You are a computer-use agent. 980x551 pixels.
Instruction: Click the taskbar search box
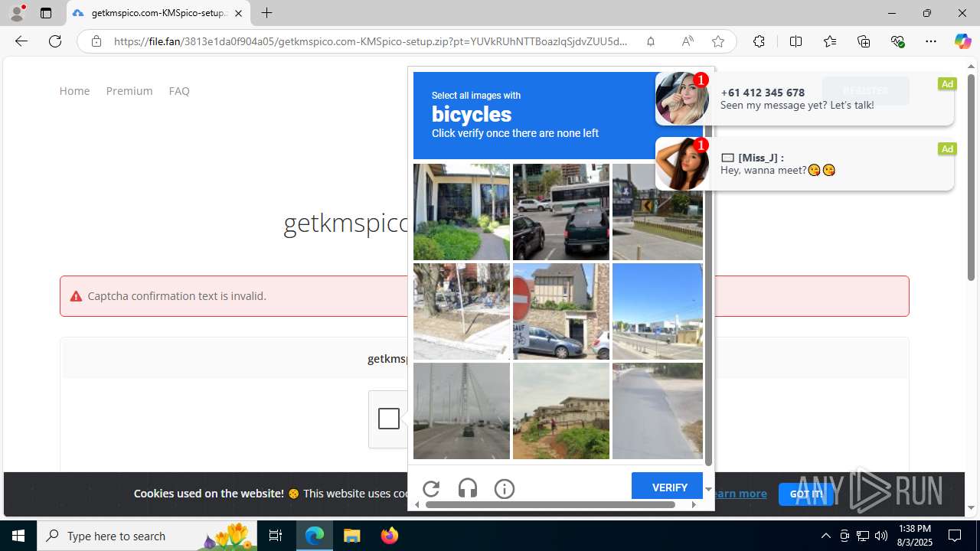click(x=148, y=536)
